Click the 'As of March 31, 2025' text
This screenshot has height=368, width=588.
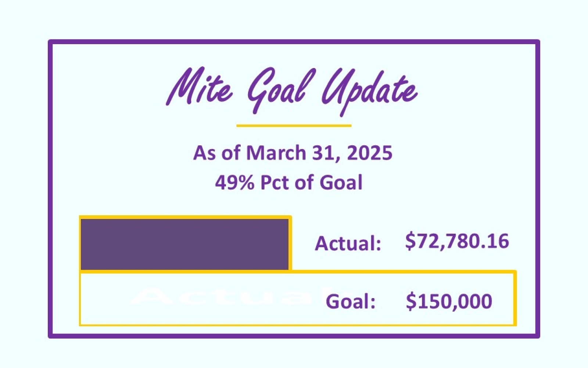point(293,153)
